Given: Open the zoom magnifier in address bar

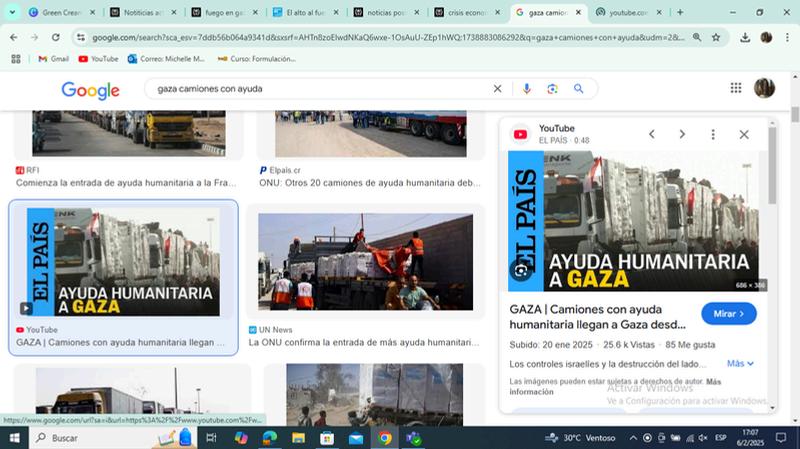Looking at the screenshot, I should (x=697, y=37).
